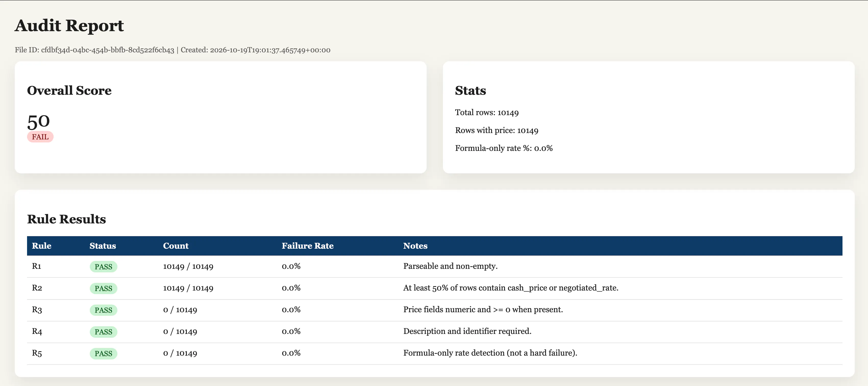The width and height of the screenshot is (868, 386).
Task: Click the PASS badge in row R3
Action: pyautogui.click(x=103, y=310)
